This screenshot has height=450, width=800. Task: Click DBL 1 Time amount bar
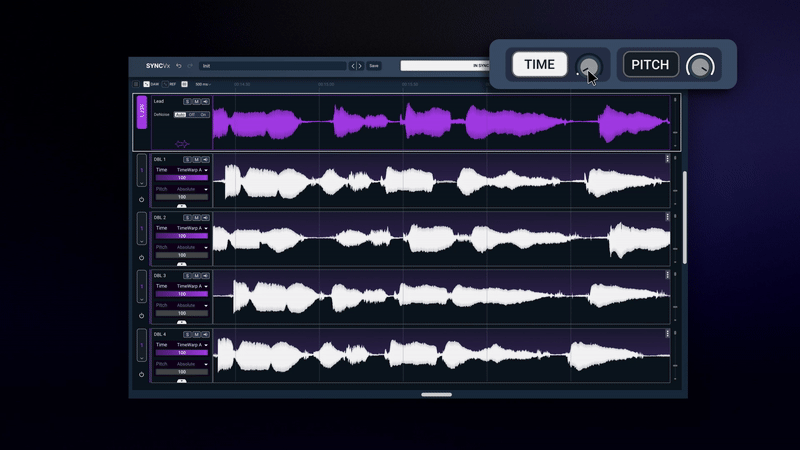pyautogui.click(x=182, y=178)
